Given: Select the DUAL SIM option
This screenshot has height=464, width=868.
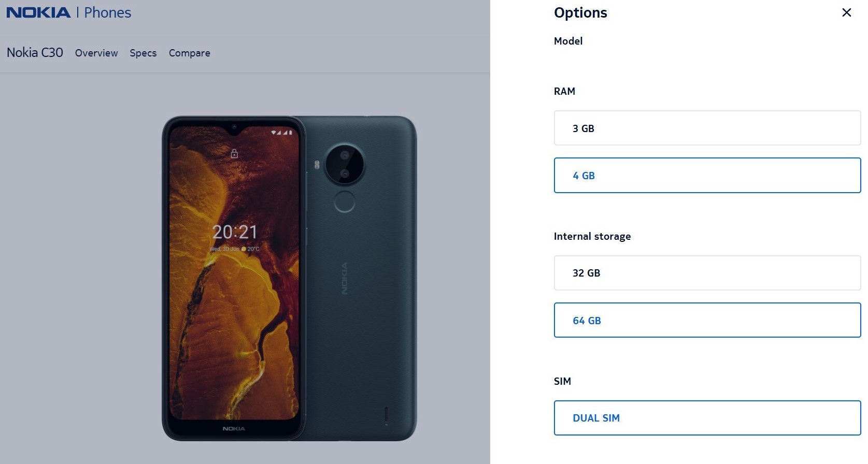Looking at the screenshot, I should click(707, 418).
